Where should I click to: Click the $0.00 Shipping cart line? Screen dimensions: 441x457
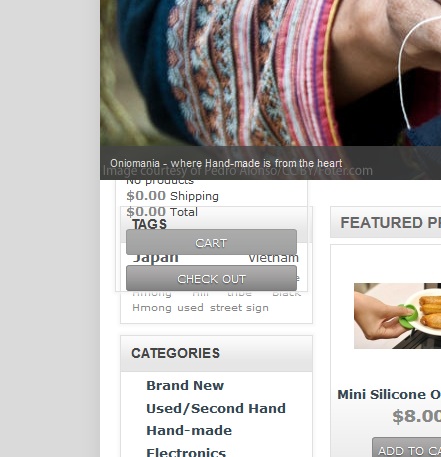point(172,196)
